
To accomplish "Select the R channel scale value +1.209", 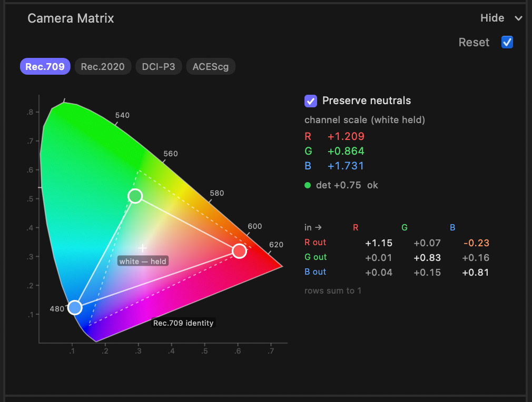I will 346,136.
